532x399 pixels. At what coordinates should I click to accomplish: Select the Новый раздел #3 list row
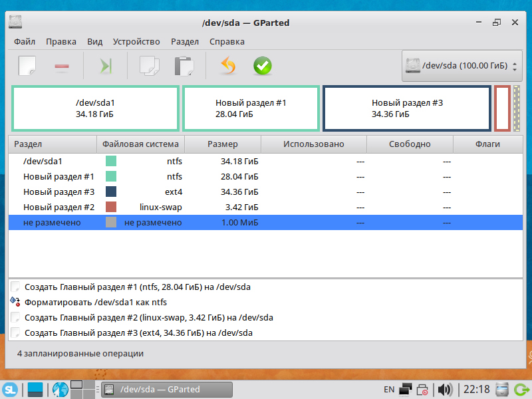click(x=265, y=192)
